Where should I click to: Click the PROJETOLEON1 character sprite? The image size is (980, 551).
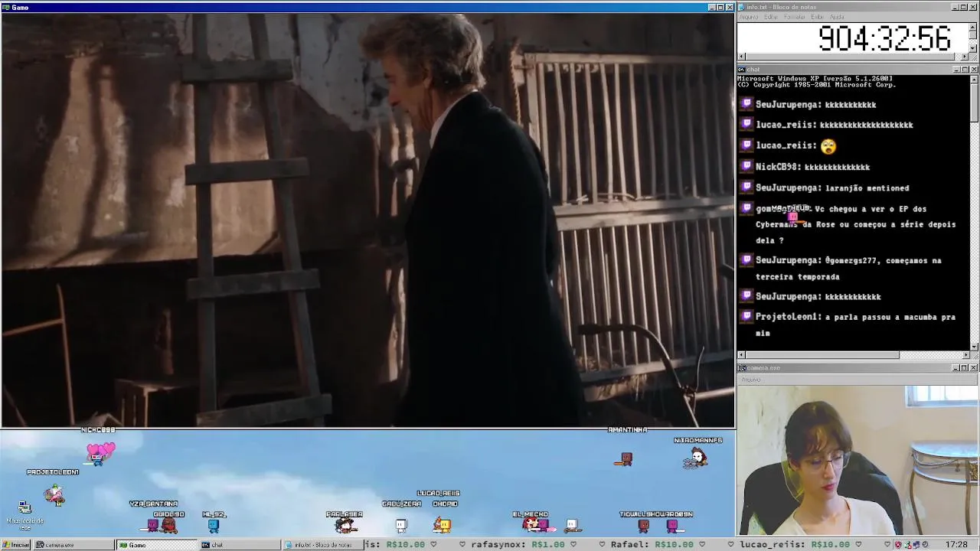click(54, 495)
